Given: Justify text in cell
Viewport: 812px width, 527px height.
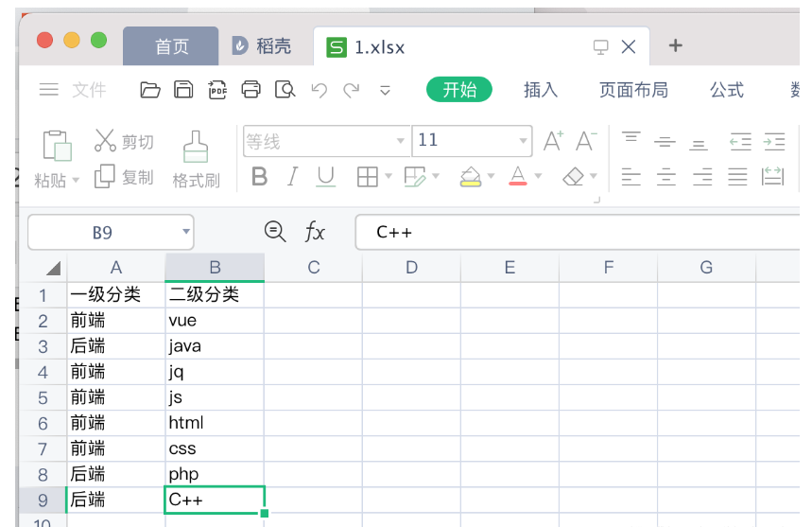Looking at the screenshot, I should pos(737,177).
